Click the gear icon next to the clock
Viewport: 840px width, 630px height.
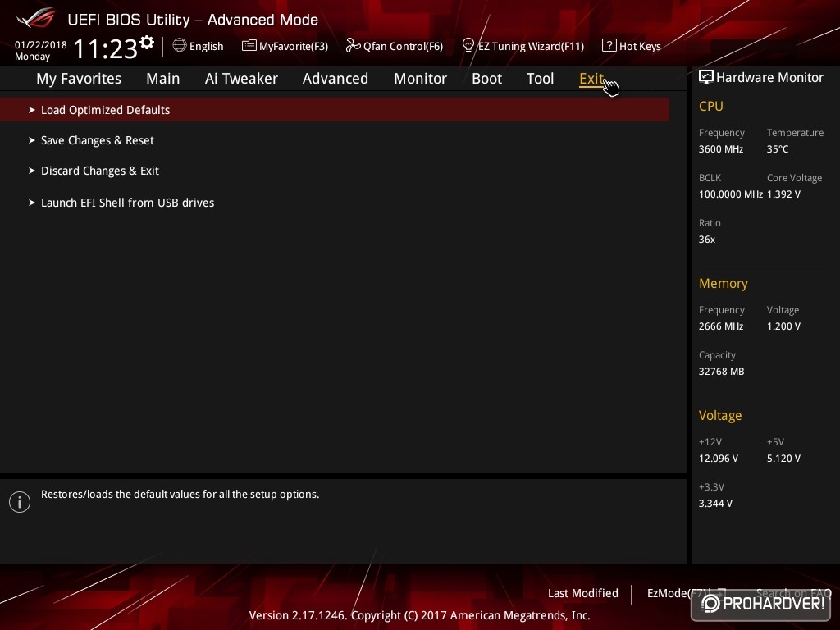coord(146,43)
